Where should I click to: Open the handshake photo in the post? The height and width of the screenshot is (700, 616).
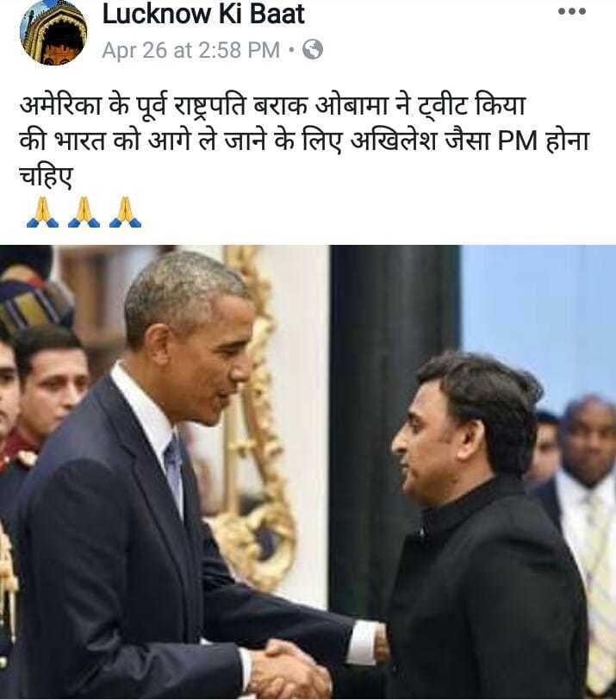[308, 472]
